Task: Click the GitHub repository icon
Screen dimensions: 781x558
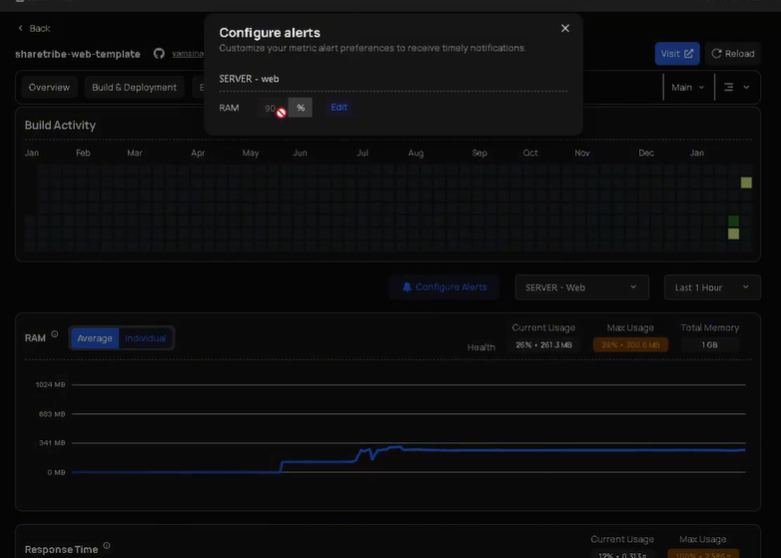Action: tap(159, 54)
